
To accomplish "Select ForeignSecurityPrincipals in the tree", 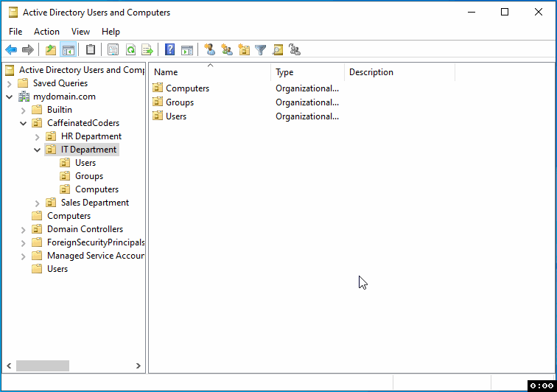I will (x=96, y=242).
